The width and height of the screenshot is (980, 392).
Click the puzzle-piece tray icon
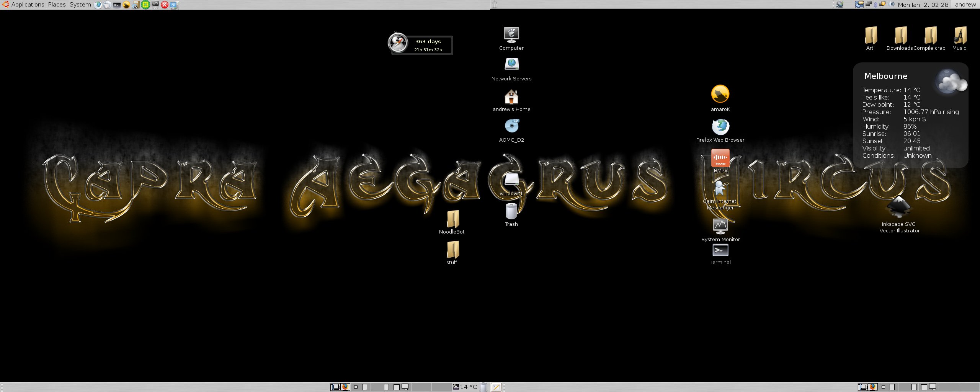(859, 4)
